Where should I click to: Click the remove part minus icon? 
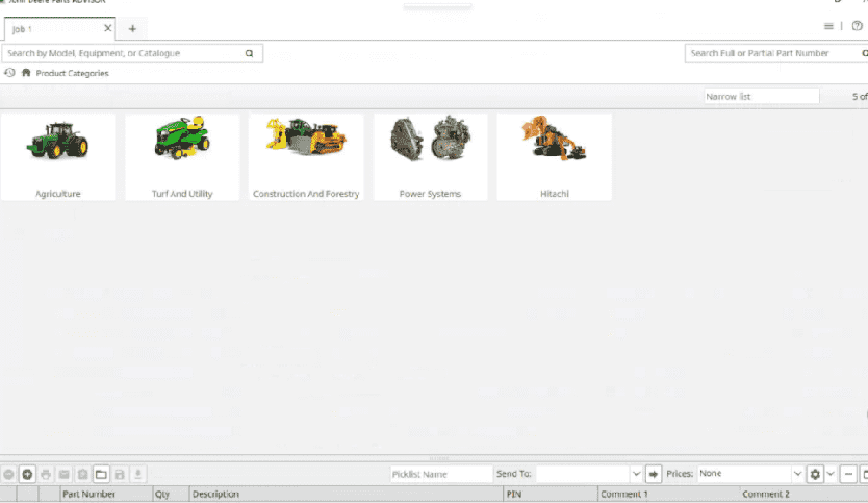click(x=9, y=474)
